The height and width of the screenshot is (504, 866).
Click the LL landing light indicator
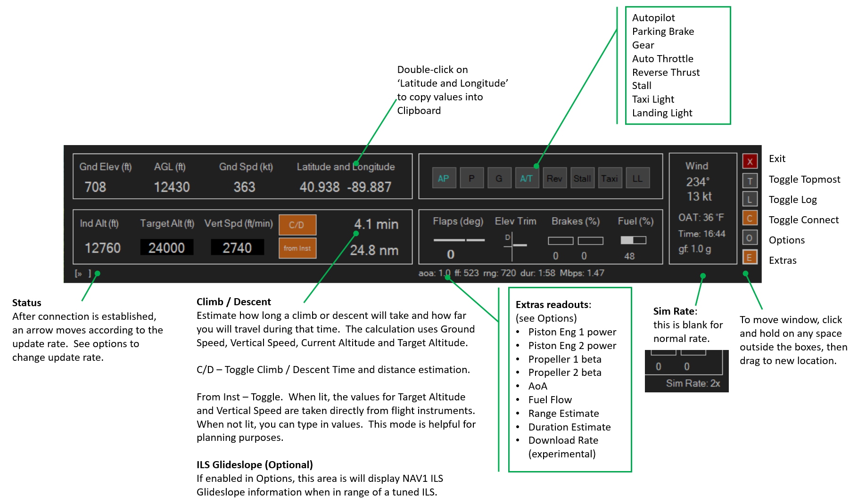click(637, 179)
